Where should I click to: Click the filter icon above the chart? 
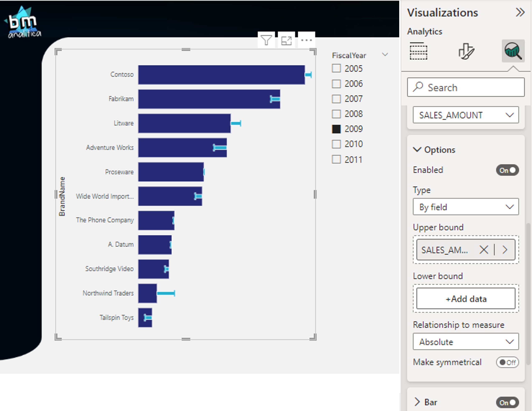click(266, 40)
